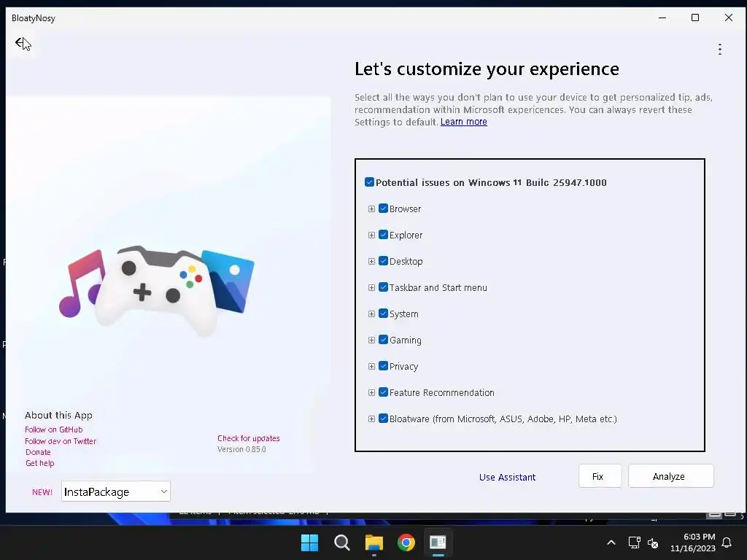Click the Get help link
Screen dimensions: 747x560
[x=40, y=463]
